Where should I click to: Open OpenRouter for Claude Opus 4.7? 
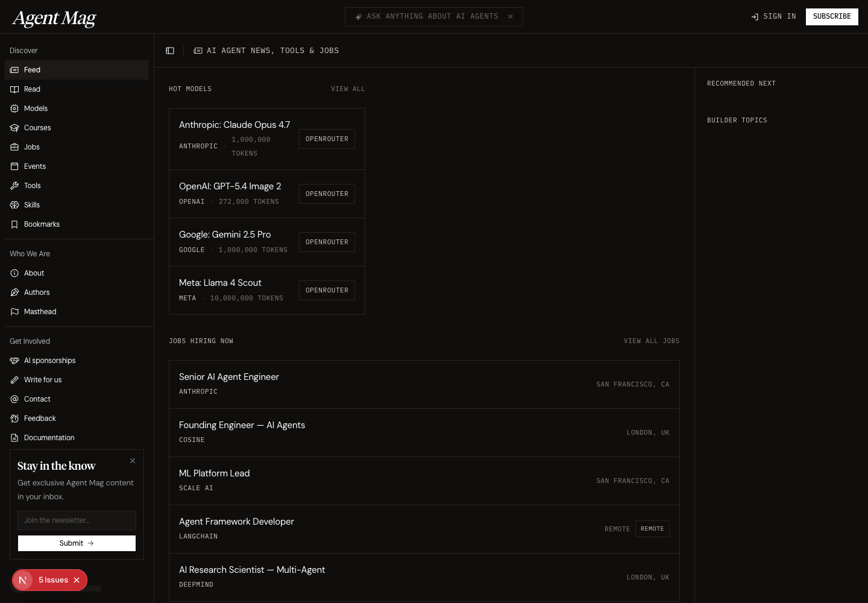pos(327,139)
